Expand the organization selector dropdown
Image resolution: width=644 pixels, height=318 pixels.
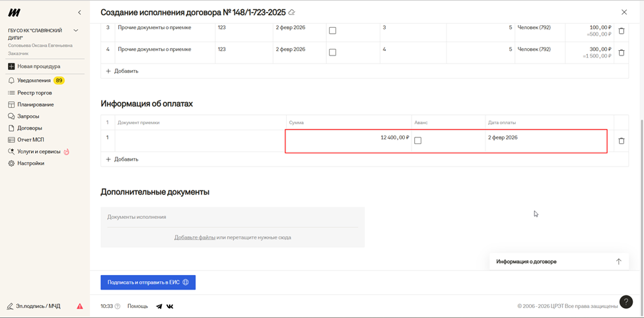[x=76, y=30]
